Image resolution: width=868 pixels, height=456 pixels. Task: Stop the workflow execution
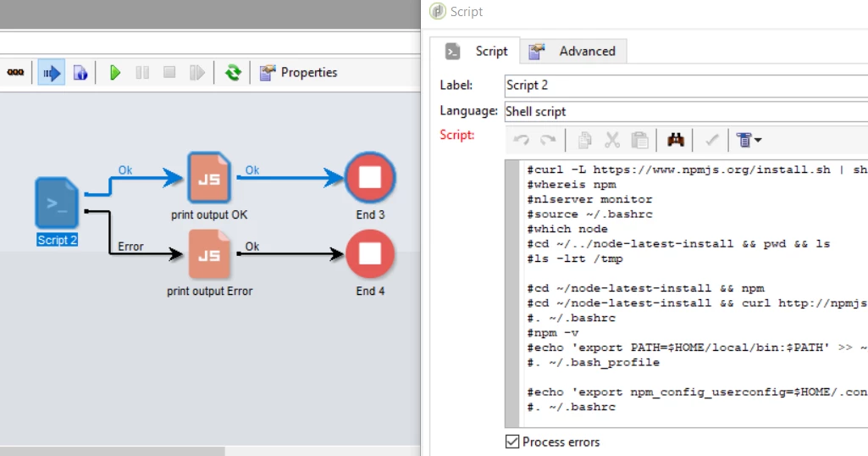pyautogui.click(x=169, y=73)
